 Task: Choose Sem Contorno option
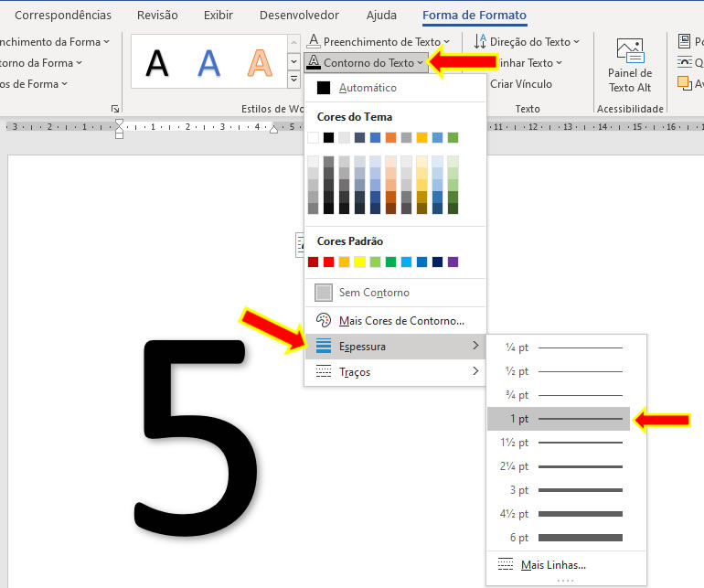tap(395, 293)
